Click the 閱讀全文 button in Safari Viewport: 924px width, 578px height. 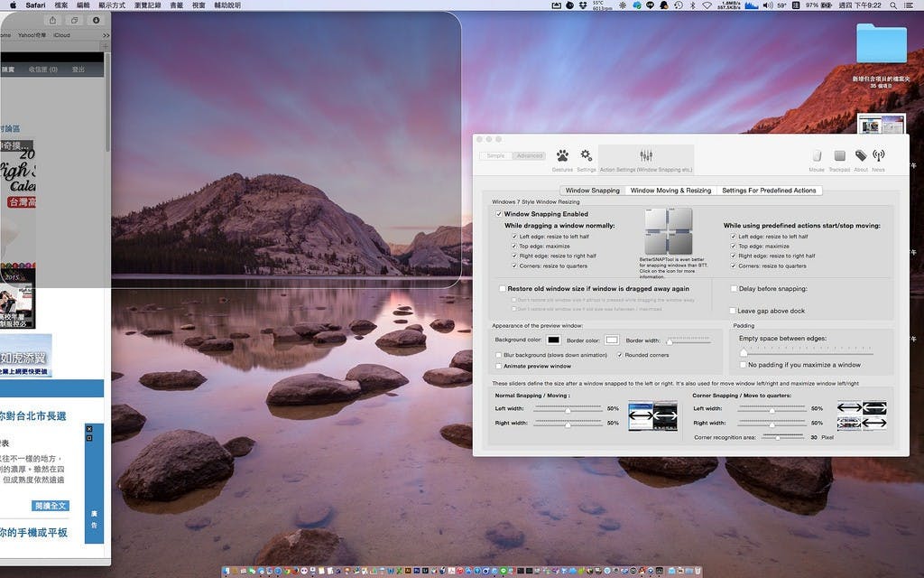click(51, 506)
